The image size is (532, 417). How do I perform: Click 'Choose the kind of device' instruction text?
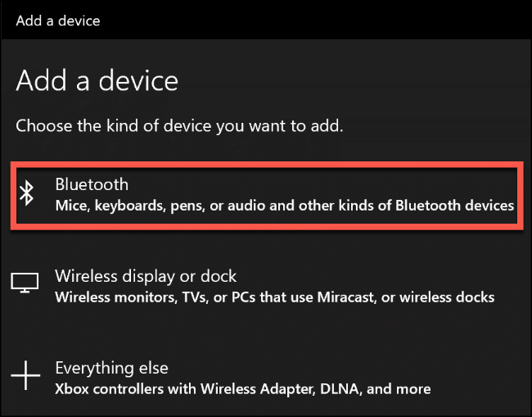tap(179, 126)
